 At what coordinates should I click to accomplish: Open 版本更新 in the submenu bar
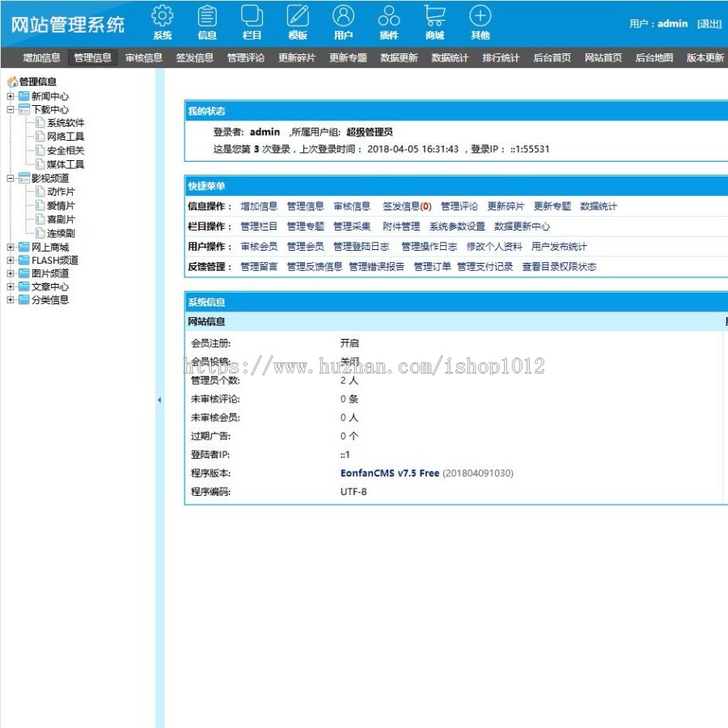tap(705, 57)
